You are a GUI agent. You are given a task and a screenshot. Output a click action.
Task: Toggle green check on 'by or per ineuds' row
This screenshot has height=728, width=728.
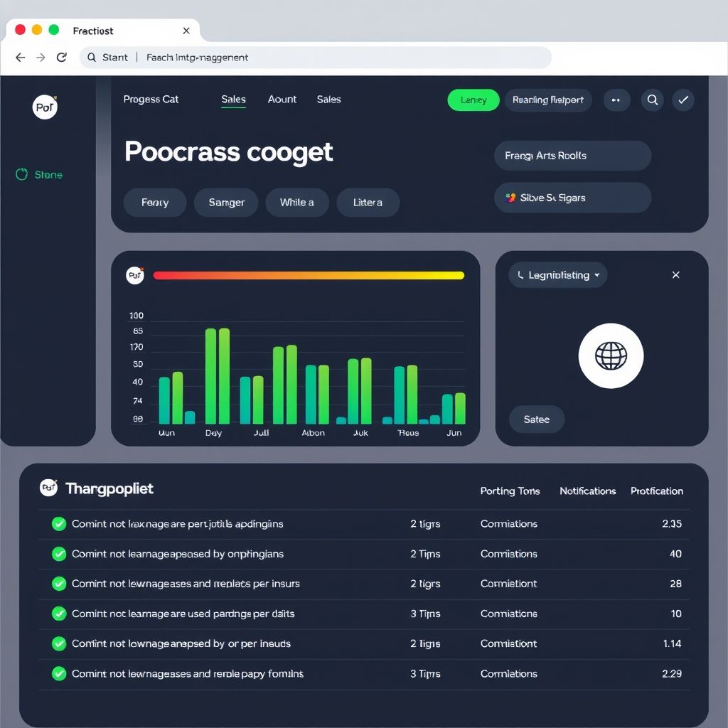coord(59,643)
